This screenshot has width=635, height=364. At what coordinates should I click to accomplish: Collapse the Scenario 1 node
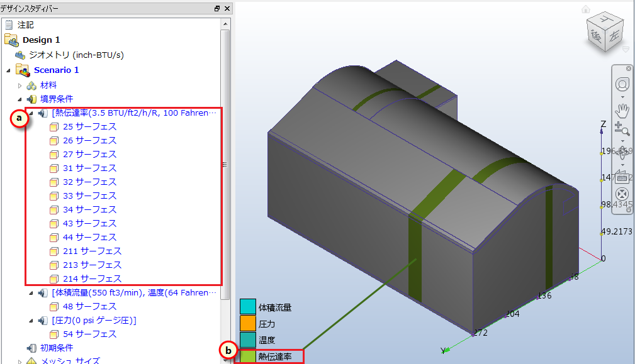point(9,71)
